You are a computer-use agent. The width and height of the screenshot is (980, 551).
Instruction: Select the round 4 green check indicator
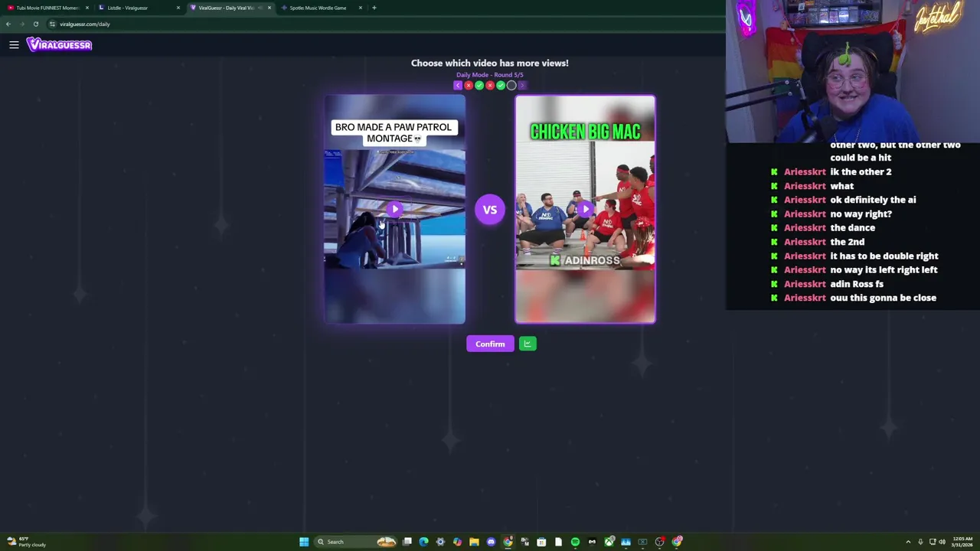[501, 86]
